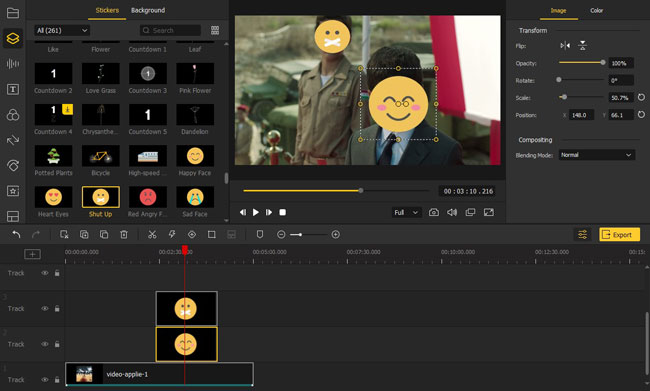Switch to the Background tab
Screen dimensions: 650x391
click(148, 10)
